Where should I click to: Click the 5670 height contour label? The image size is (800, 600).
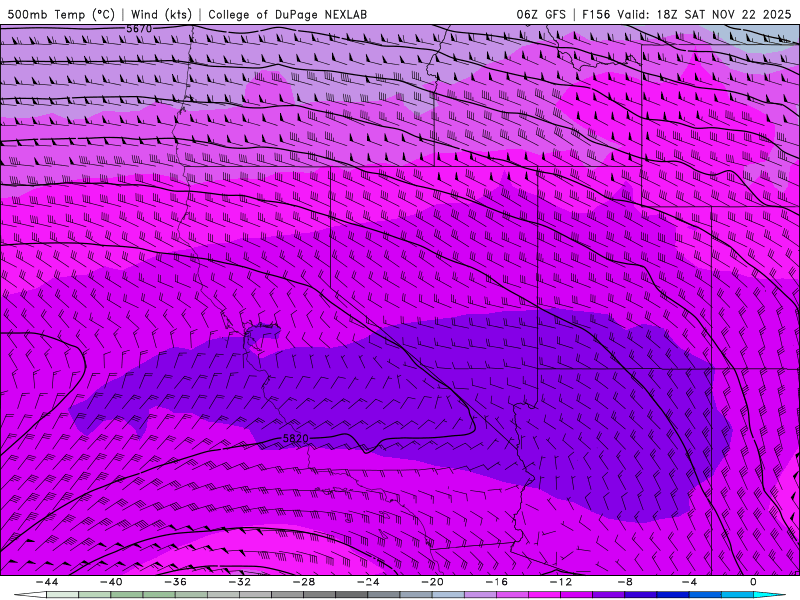tap(139, 29)
